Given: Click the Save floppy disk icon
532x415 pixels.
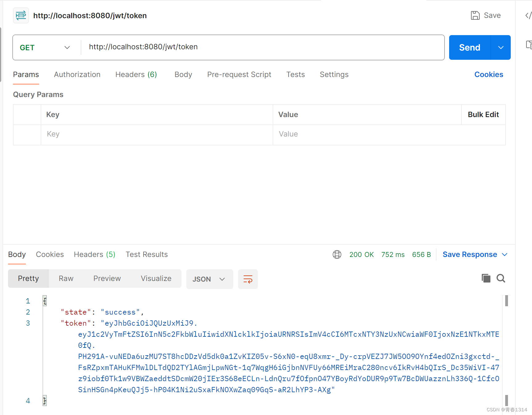Looking at the screenshot, I should click(x=475, y=15).
